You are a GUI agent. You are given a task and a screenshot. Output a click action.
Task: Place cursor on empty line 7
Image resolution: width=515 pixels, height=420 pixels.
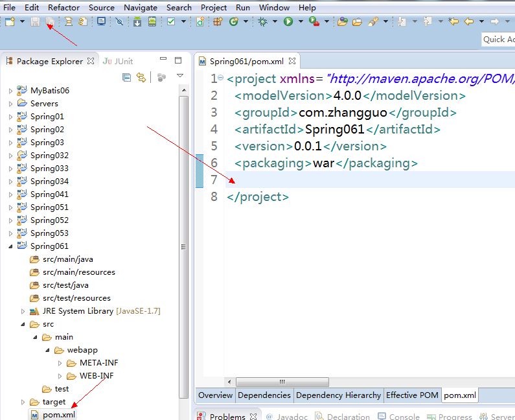[x=370, y=180]
